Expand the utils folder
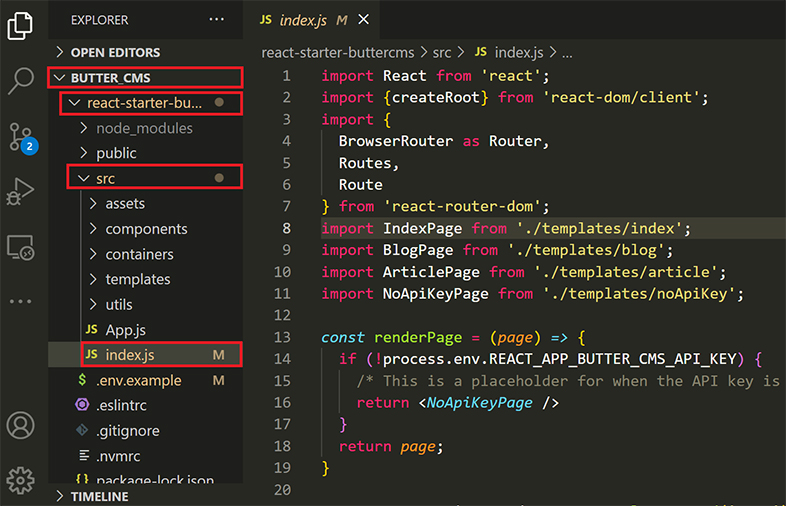This screenshot has height=506, width=786. [145, 304]
